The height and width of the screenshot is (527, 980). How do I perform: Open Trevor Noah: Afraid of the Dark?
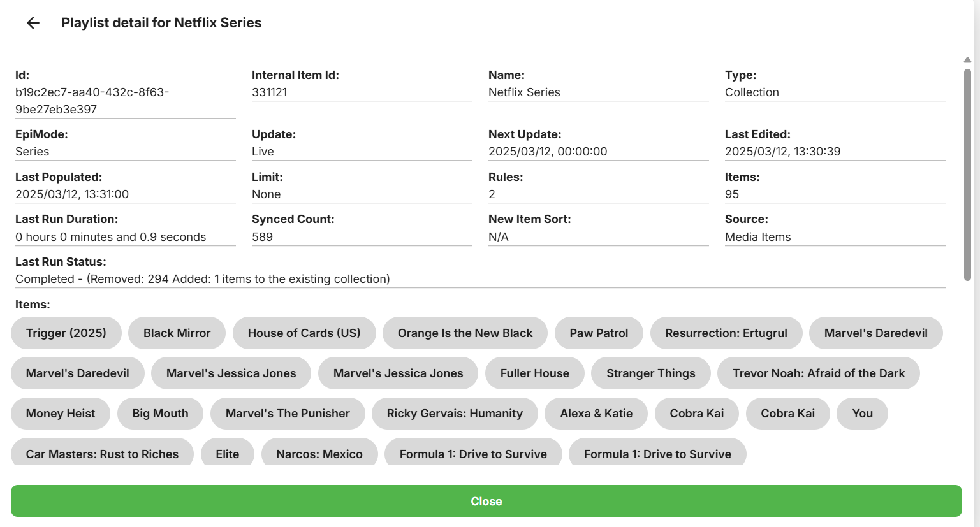818,373
